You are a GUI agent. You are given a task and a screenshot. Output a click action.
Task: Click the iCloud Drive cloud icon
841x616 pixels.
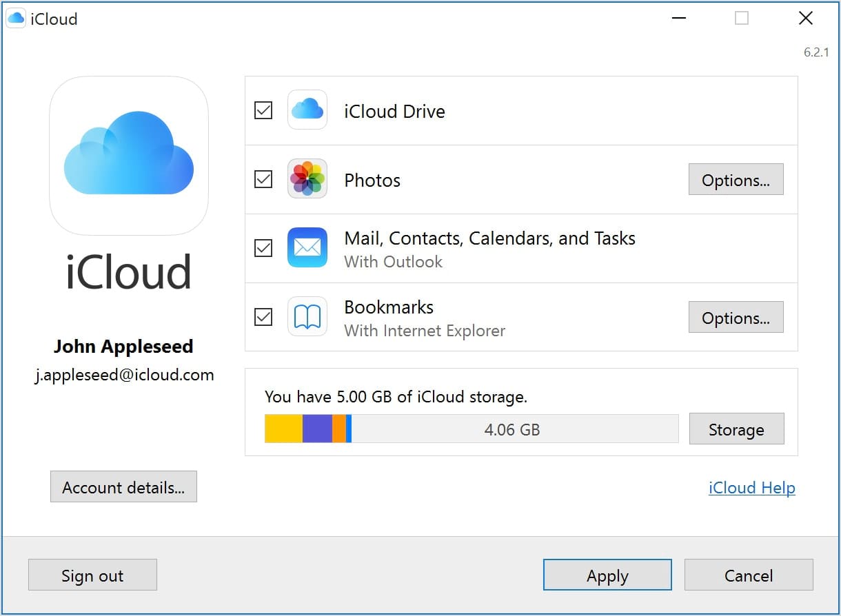306,110
